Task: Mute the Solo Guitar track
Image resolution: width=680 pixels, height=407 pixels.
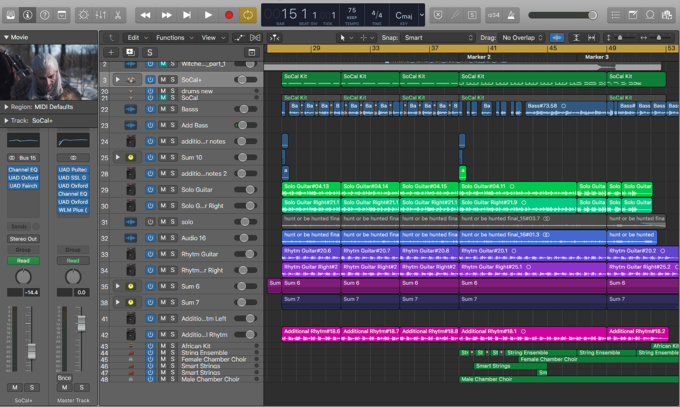Action: [163, 190]
